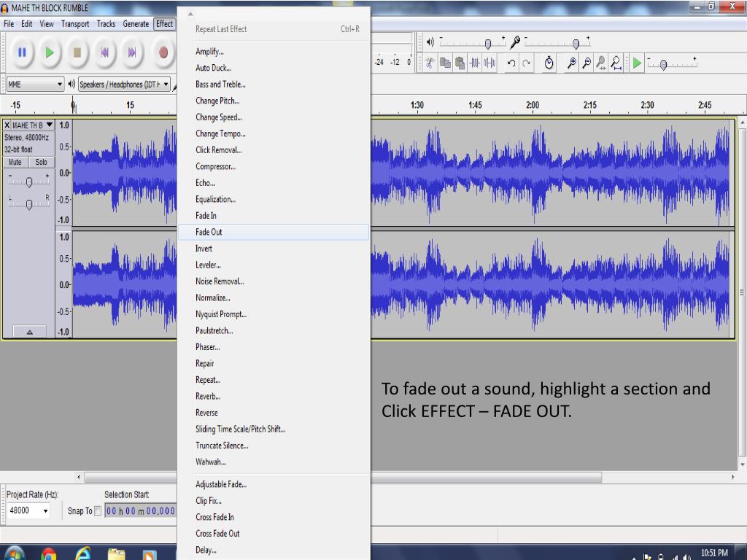
Task: Click the output volume slider handle
Action: [x=488, y=44]
